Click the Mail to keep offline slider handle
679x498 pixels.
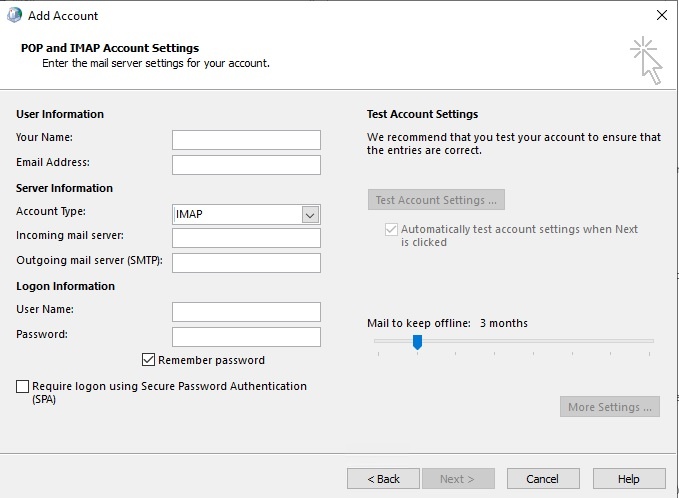click(417, 342)
